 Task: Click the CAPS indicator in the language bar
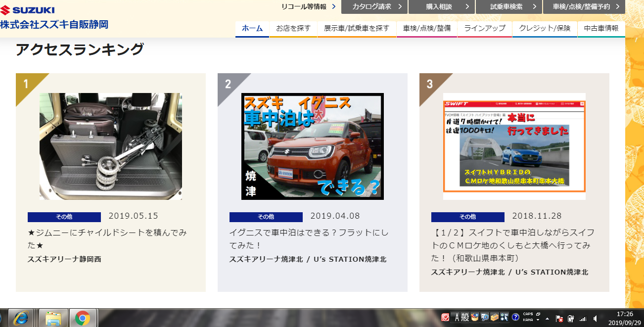[x=528, y=314]
